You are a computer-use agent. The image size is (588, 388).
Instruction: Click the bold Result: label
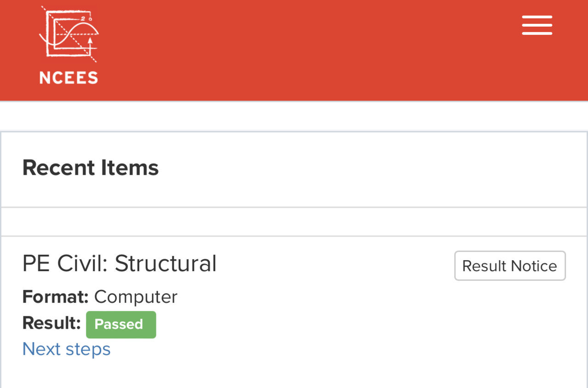(51, 323)
